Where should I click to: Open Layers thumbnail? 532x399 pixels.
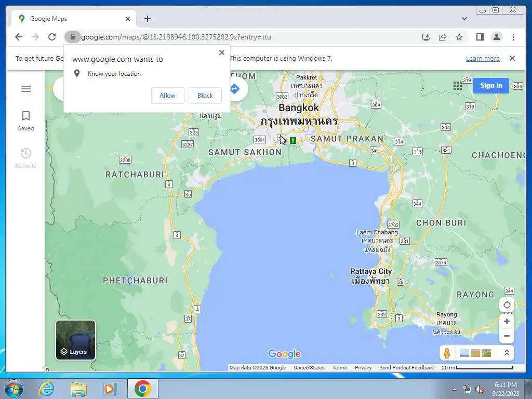76,340
